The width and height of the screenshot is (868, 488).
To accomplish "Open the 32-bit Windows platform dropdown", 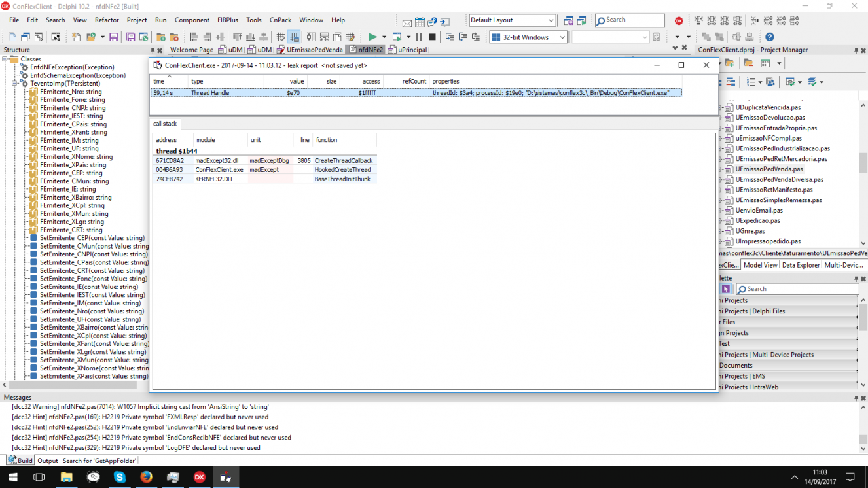I will coord(528,37).
